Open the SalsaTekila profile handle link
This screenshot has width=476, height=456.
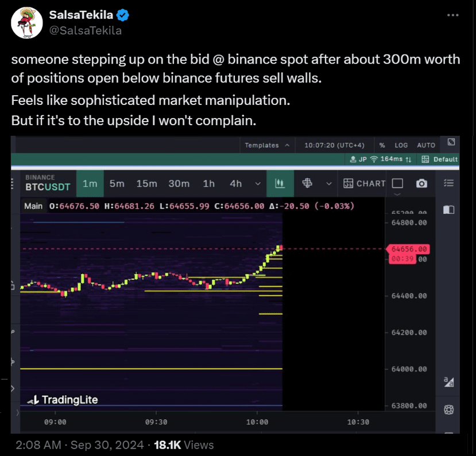(x=86, y=31)
